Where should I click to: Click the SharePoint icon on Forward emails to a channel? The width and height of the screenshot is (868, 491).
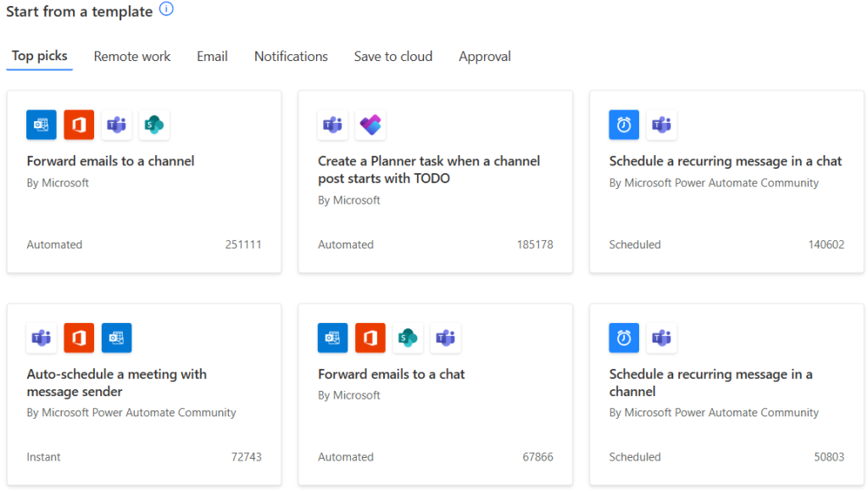pyautogui.click(x=154, y=125)
